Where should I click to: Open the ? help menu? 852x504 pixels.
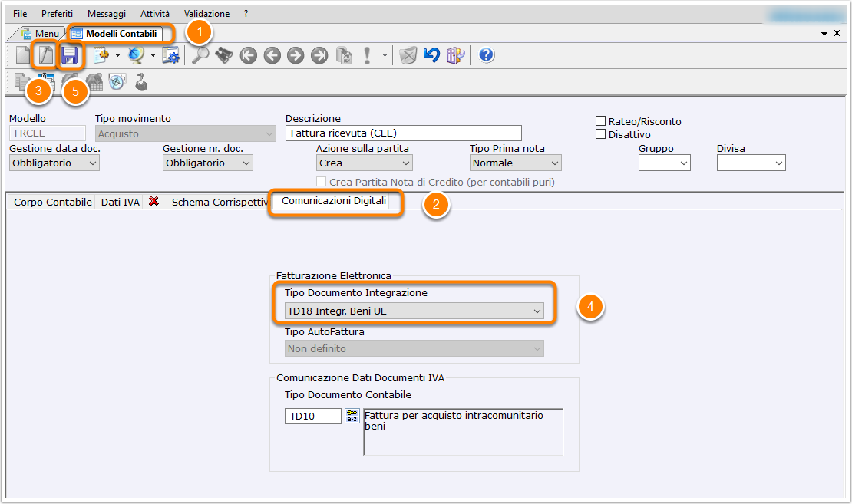point(246,14)
